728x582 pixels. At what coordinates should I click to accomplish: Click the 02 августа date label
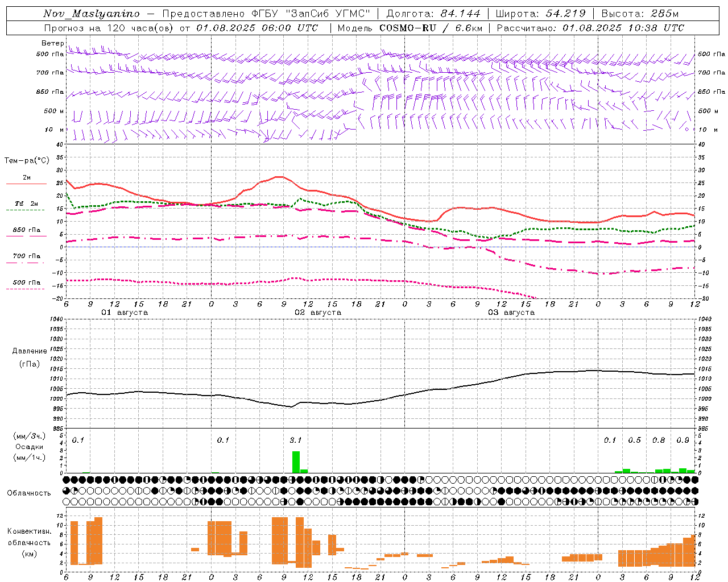click(x=318, y=313)
